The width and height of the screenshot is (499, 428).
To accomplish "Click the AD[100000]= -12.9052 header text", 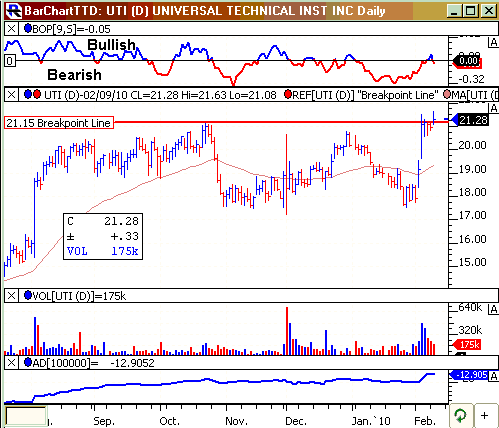I will pos(94,363).
